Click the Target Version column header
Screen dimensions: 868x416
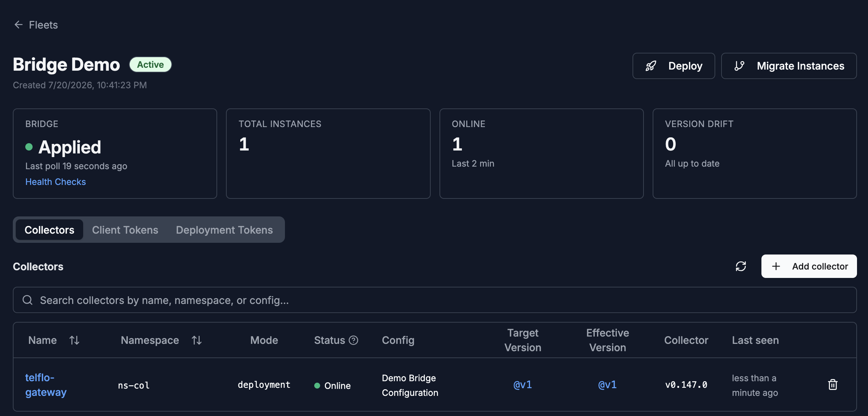point(523,340)
